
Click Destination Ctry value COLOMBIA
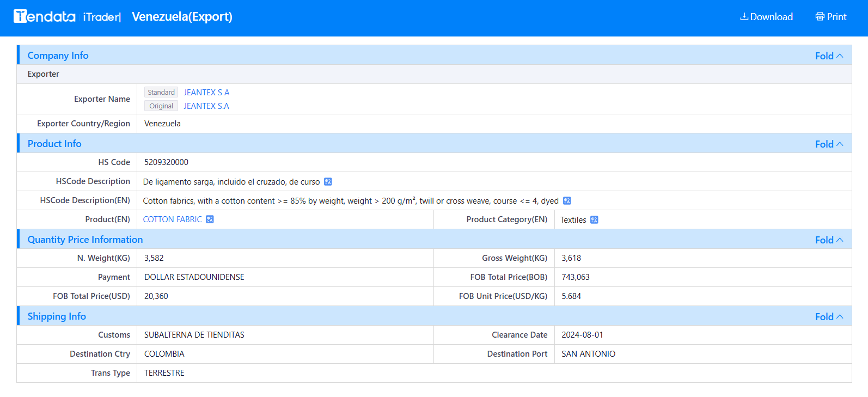164,354
